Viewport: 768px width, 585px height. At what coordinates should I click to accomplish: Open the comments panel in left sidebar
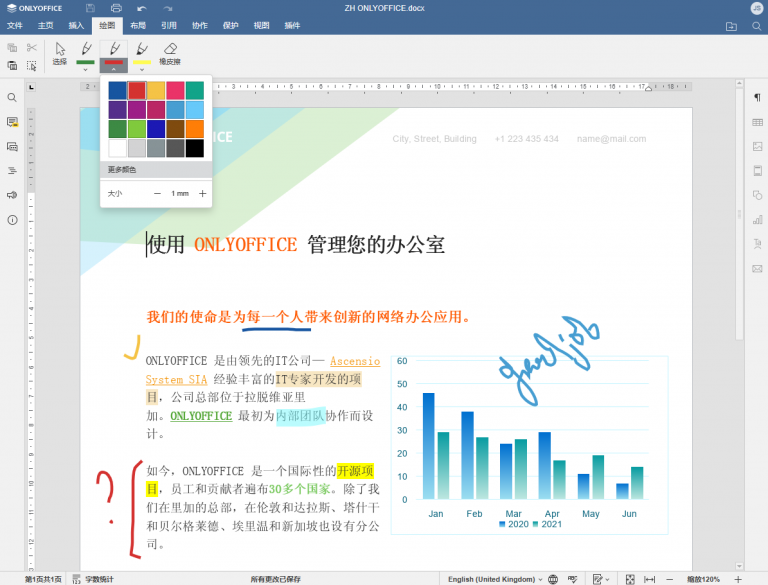click(12, 122)
